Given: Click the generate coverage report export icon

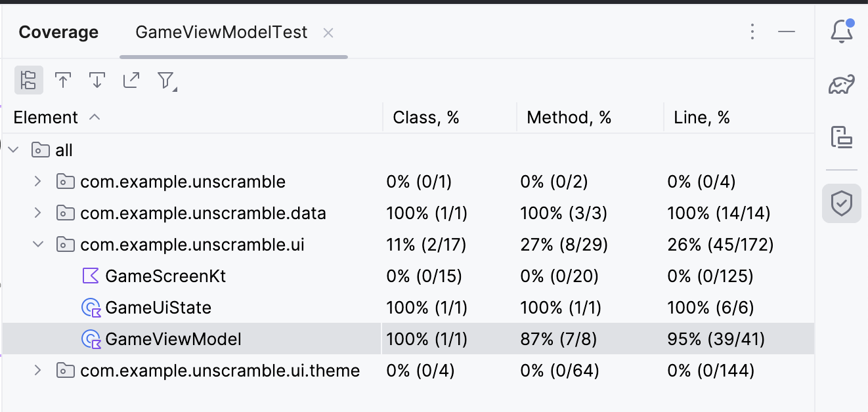Looking at the screenshot, I should pyautogui.click(x=131, y=80).
